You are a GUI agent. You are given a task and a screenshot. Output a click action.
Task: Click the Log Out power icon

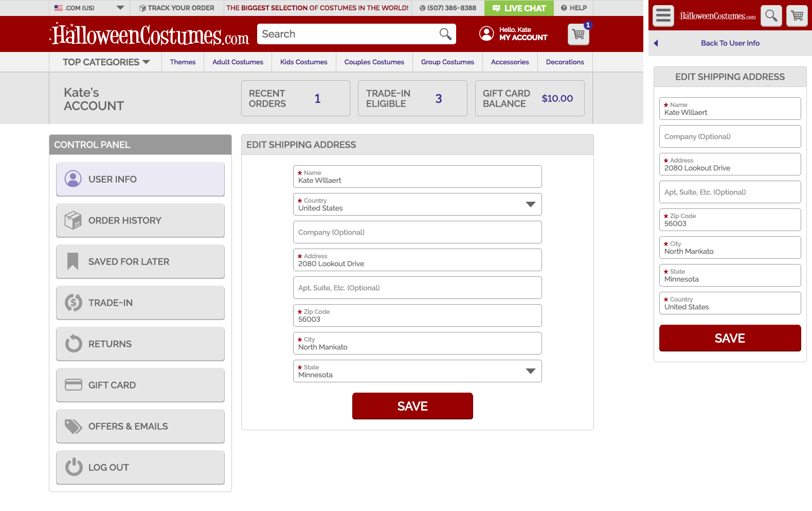click(74, 467)
